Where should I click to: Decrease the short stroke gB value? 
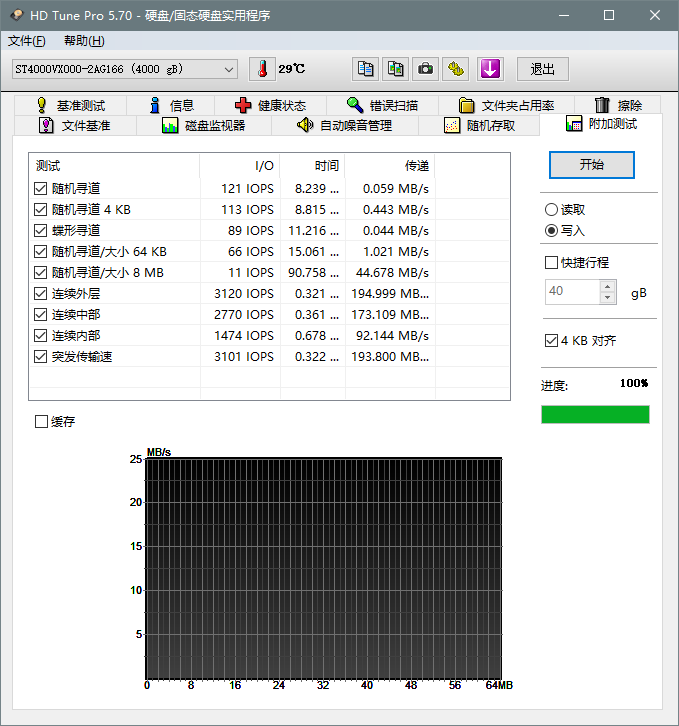(608, 298)
